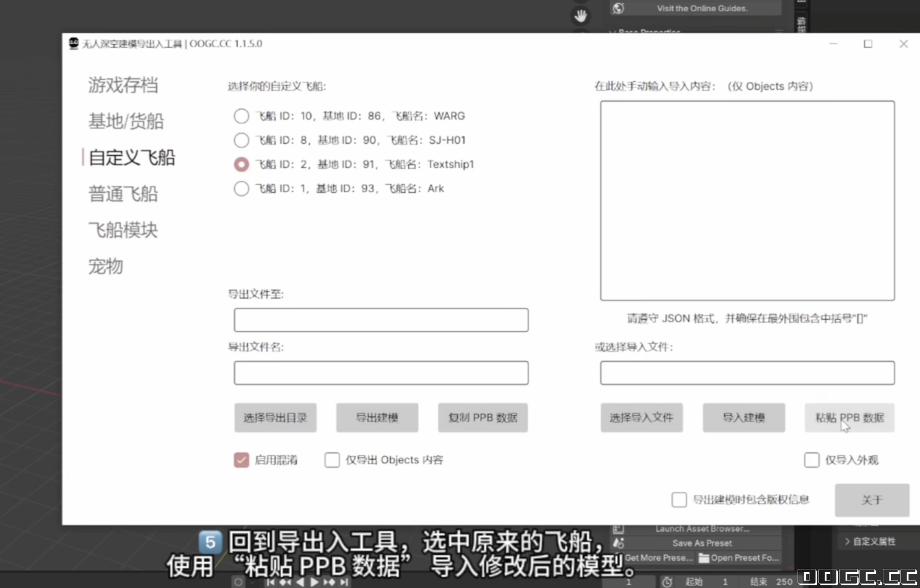Click the folder icon for Open Preset Folder
Viewport: 920px width, 588px height.
point(704,558)
